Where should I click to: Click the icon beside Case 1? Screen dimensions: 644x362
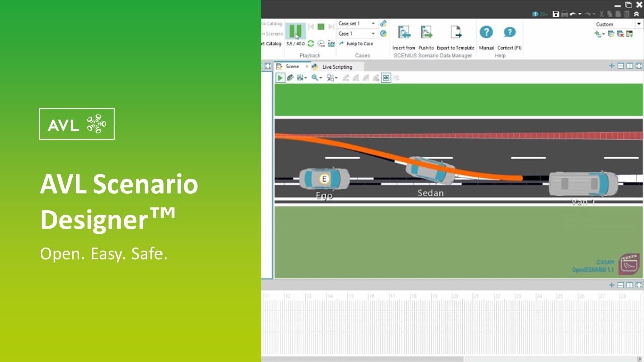[383, 34]
